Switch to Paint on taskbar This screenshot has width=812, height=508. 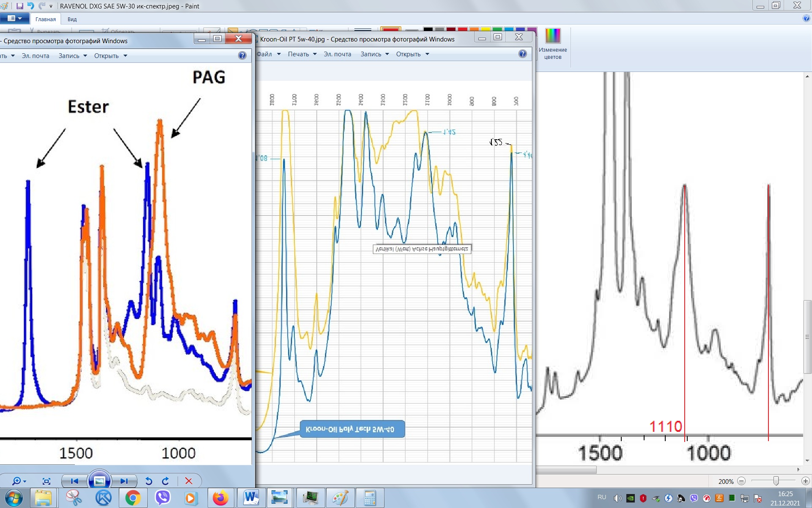(340, 498)
